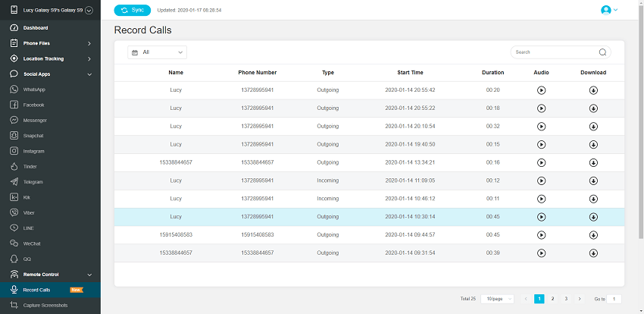This screenshot has height=314, width=644.
Task: Download the 09:44:57 call recording
Action: click(593, 235)
